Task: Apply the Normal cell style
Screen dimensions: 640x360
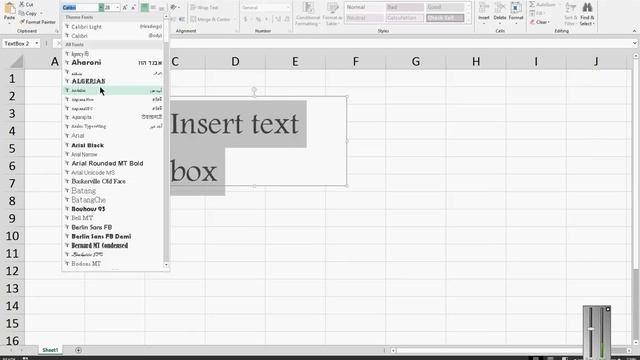Action: pyautogui.click(x=364, y=7)
